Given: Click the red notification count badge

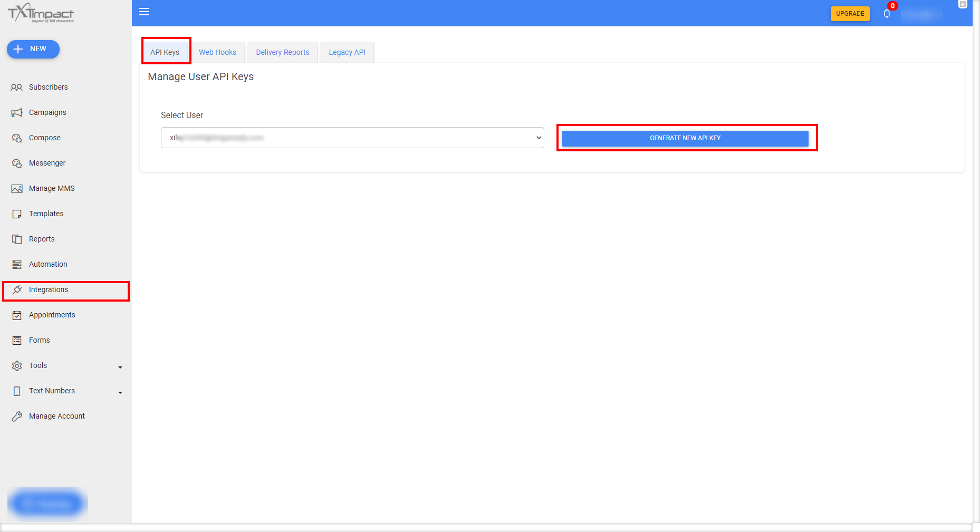Looking at the screenshot, I should point(892,6).
